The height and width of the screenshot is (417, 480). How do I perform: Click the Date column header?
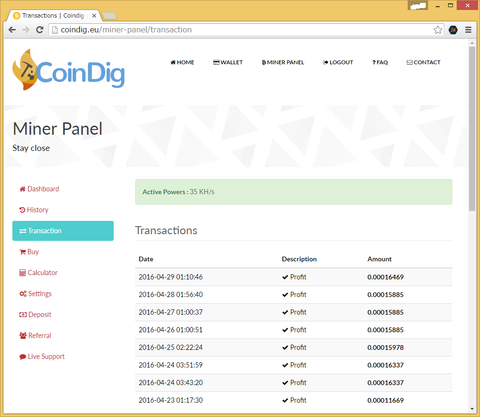click(146, 259)
